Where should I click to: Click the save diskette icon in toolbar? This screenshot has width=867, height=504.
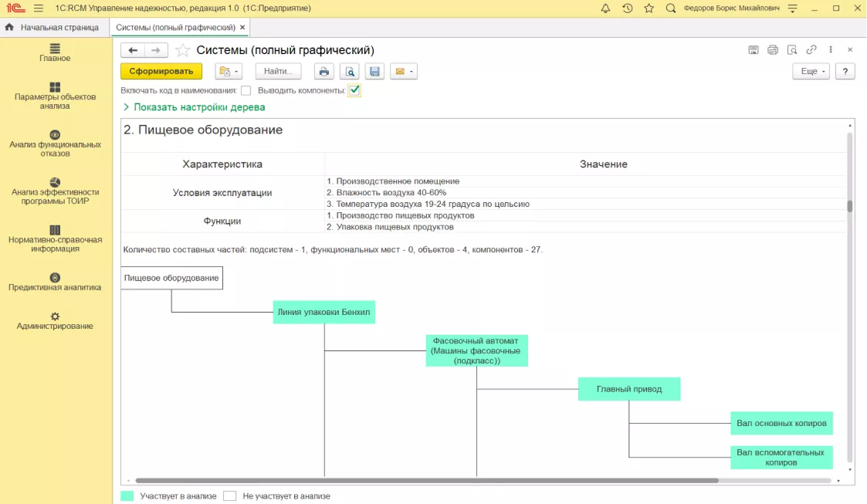[374, 71]
